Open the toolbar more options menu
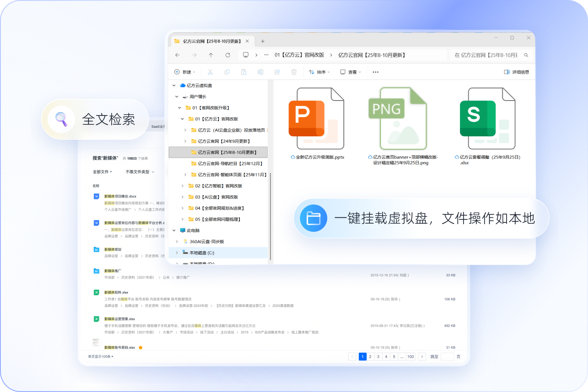 [375, 72]
